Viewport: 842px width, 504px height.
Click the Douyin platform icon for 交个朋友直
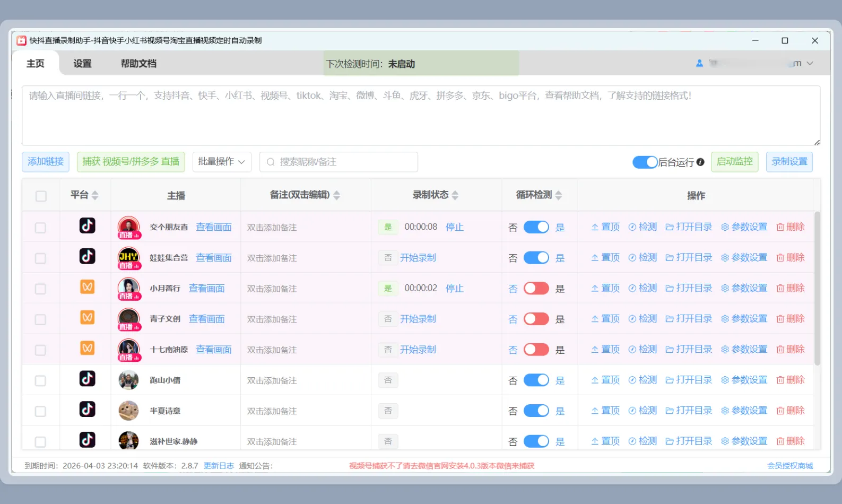88,225
